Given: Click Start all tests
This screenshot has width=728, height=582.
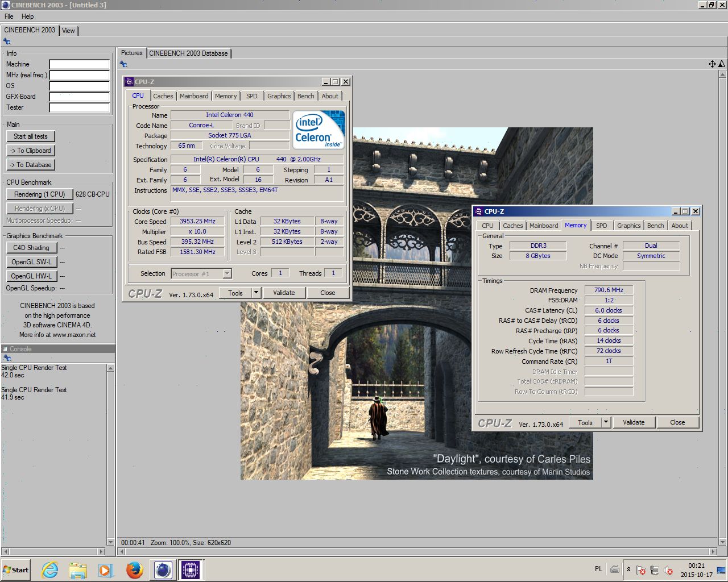Looking at the screenshot, I should [x=31, y=136].
